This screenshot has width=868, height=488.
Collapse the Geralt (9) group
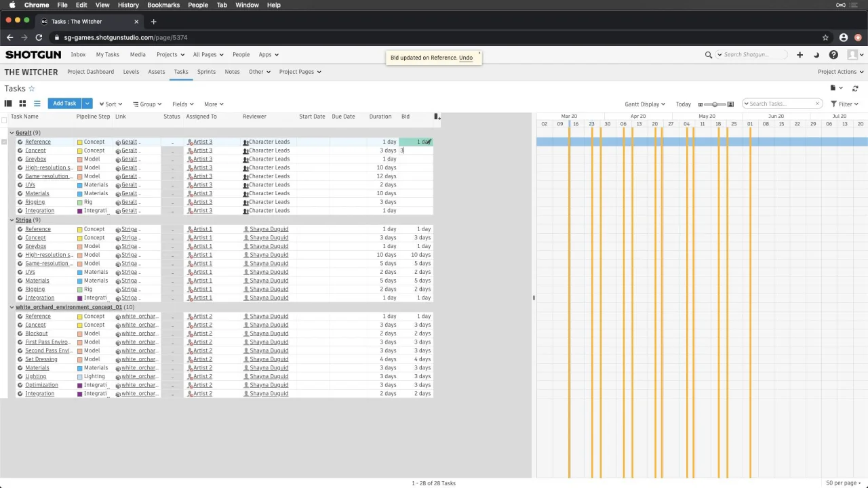(12, 133)
